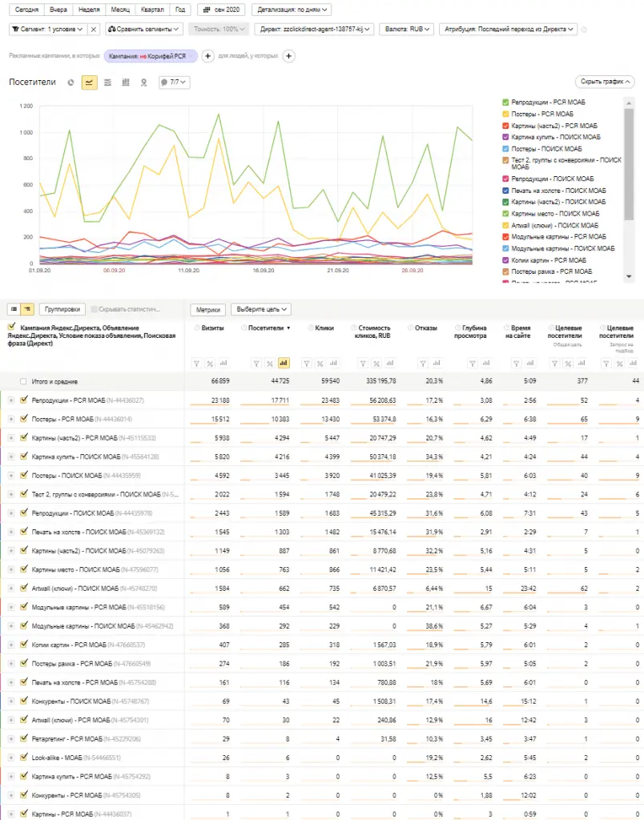Switch to stacked area chart icon
This screenshot has width=644, height=820.
107,82
